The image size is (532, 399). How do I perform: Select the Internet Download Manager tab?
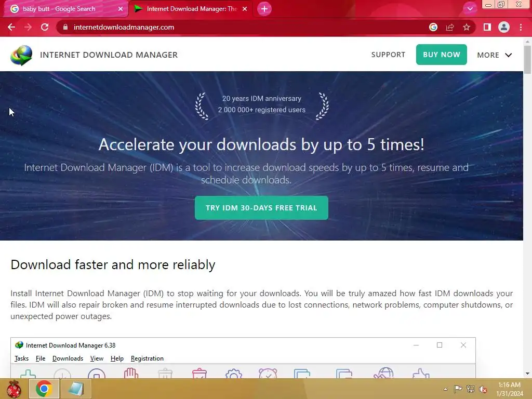(x=190, y=9)
